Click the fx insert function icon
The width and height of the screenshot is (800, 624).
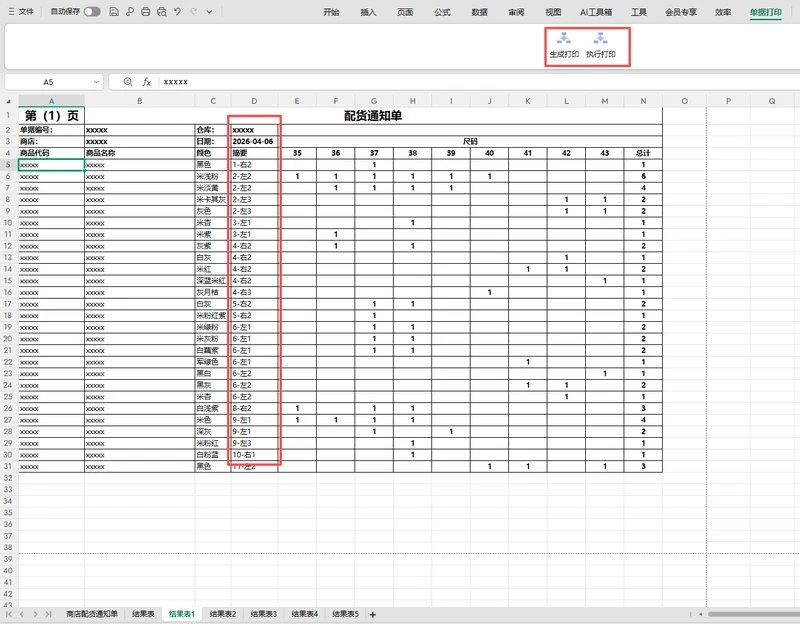pos(146,82)
